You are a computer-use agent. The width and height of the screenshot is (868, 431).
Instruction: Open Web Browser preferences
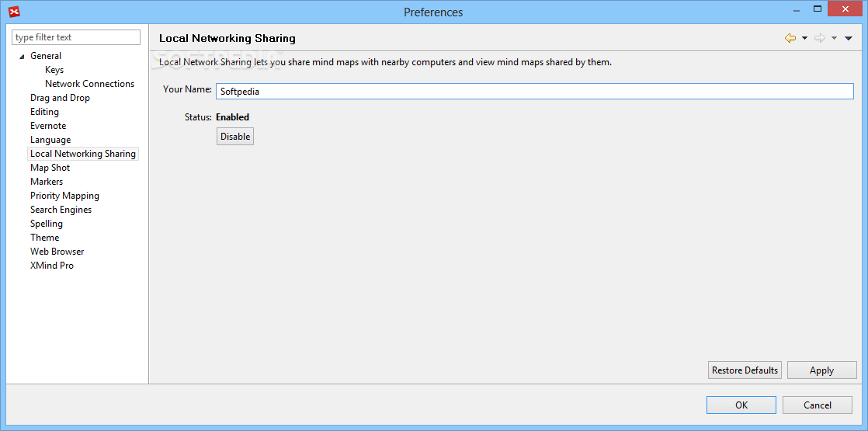click(57, 252)
